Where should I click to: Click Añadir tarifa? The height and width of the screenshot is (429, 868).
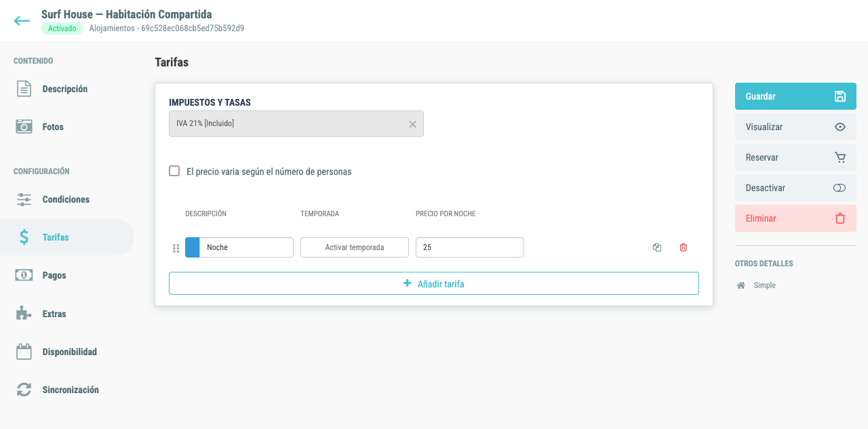(434, 283)
